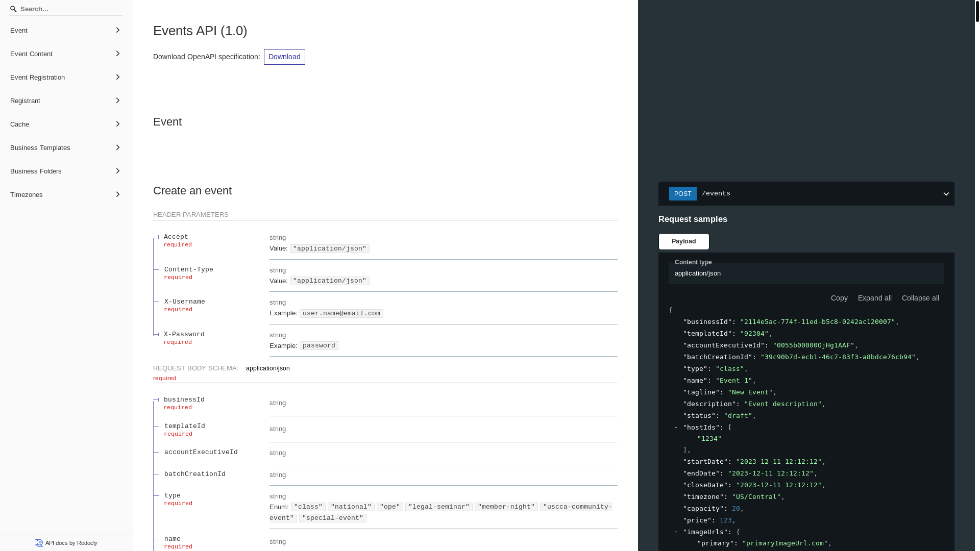The height and width of the screenshot is (551, 980).
Task: Open Event Registration in sidebar
Action: pyautogui.click(x=66, y=78)
